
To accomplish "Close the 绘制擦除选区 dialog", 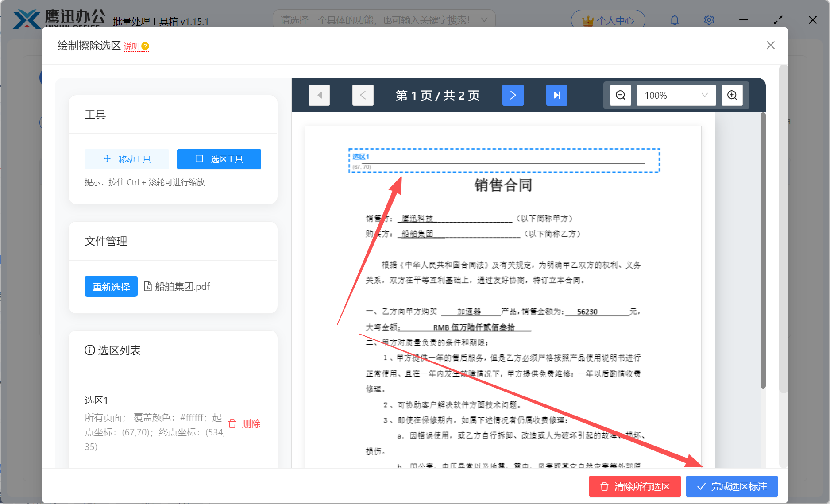I will coord(771,45).
